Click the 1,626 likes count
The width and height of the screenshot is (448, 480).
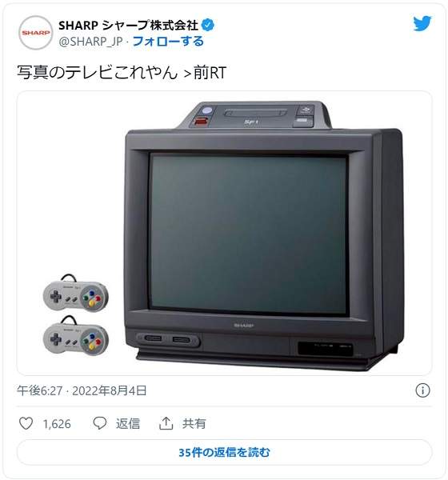click(57, 424)
